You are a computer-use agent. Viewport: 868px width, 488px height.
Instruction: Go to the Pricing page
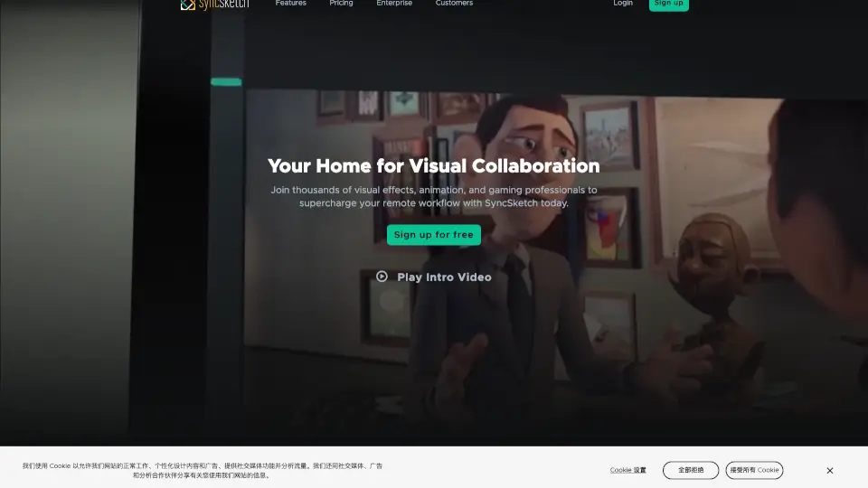[341, 4]
